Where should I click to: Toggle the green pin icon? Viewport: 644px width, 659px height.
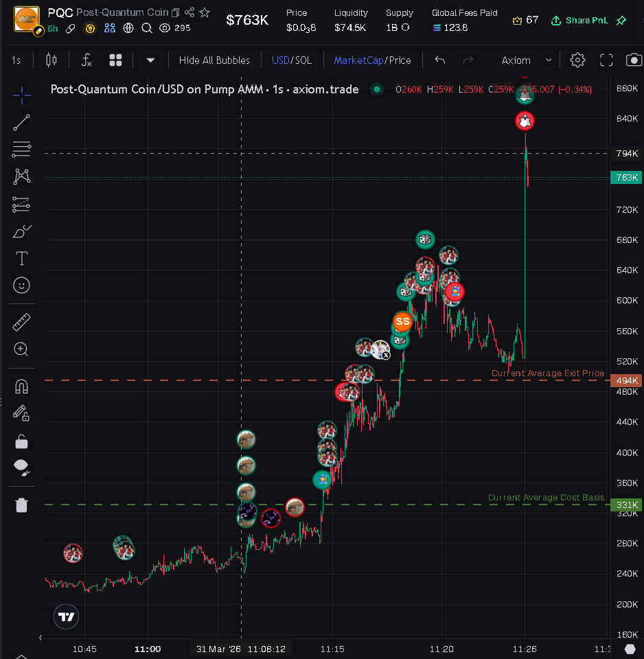(621, 20)
